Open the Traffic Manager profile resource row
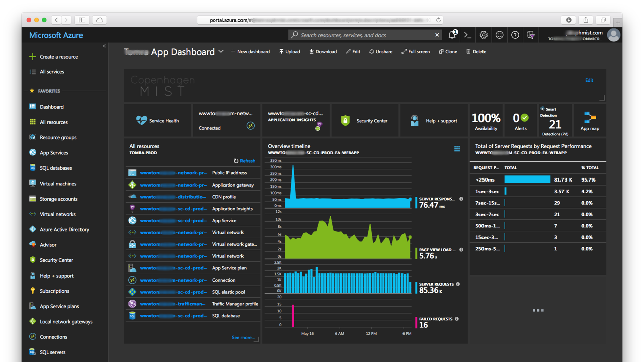The width and height of the screenshot is (644, 362). pos(193,304)
